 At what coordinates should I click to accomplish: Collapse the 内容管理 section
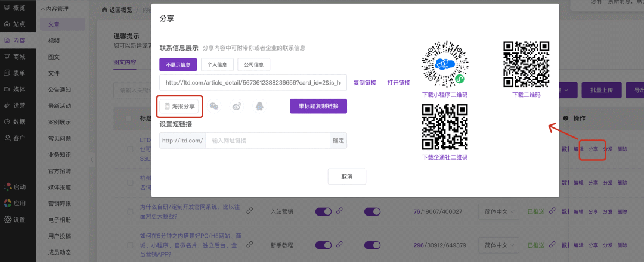click(x=55, y=9)
